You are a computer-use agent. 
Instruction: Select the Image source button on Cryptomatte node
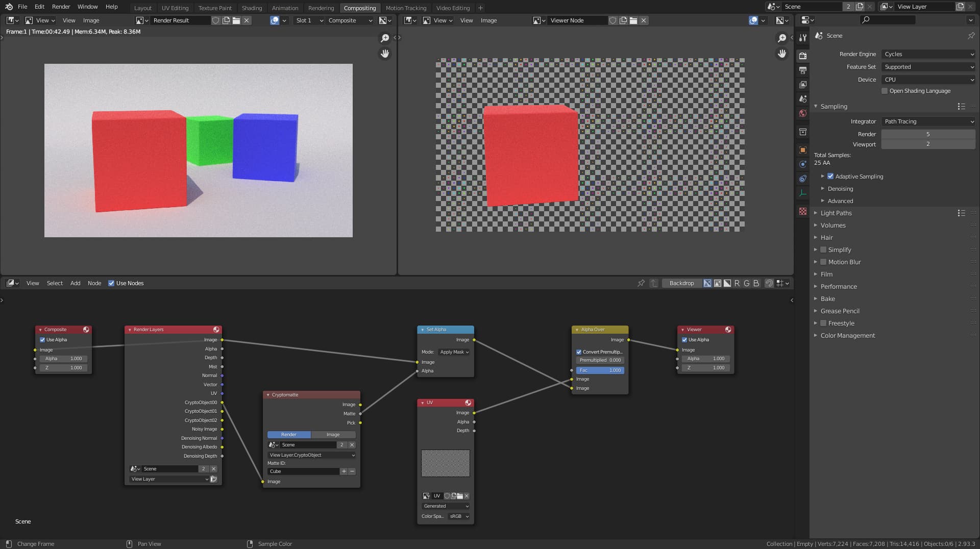coord(333,435)
